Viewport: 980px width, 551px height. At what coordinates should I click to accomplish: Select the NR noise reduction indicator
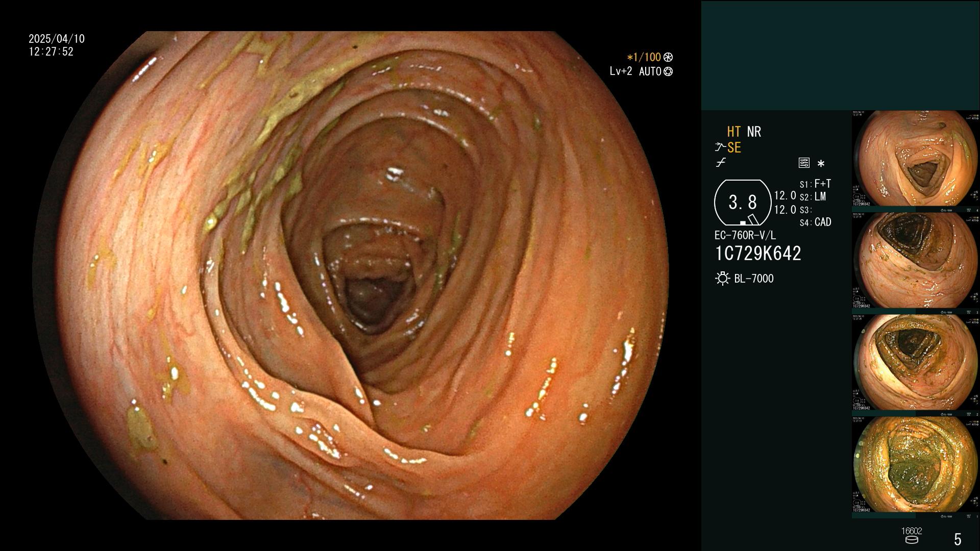[754, 132]
